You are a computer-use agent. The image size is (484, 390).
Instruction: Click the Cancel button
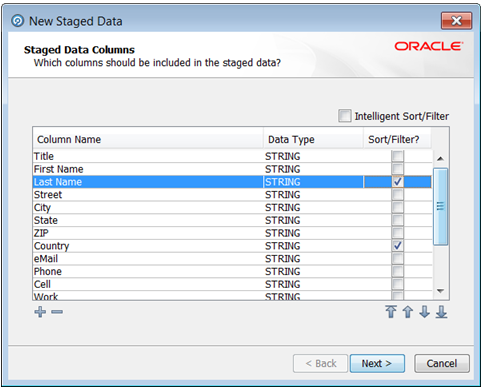442,363
